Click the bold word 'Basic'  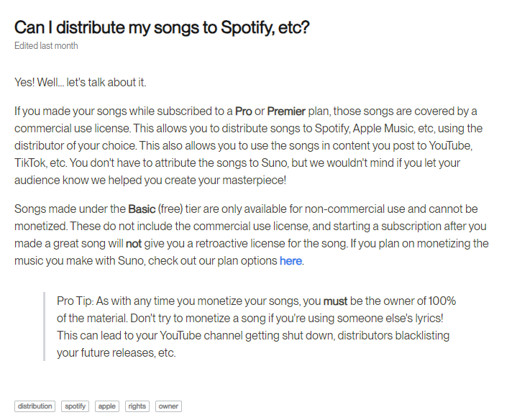click(x=141, y=209)
